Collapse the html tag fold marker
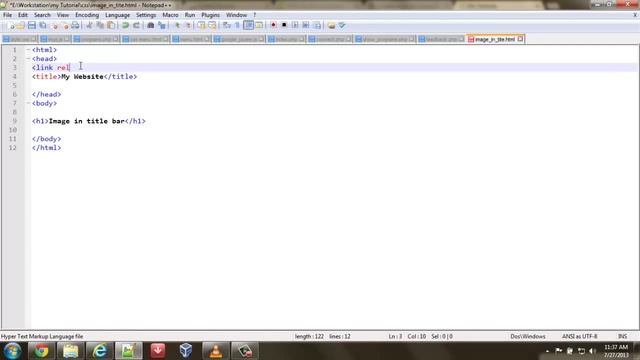Image resolution: width=640 pixels, height=360 pixels. tap(28, 50)
